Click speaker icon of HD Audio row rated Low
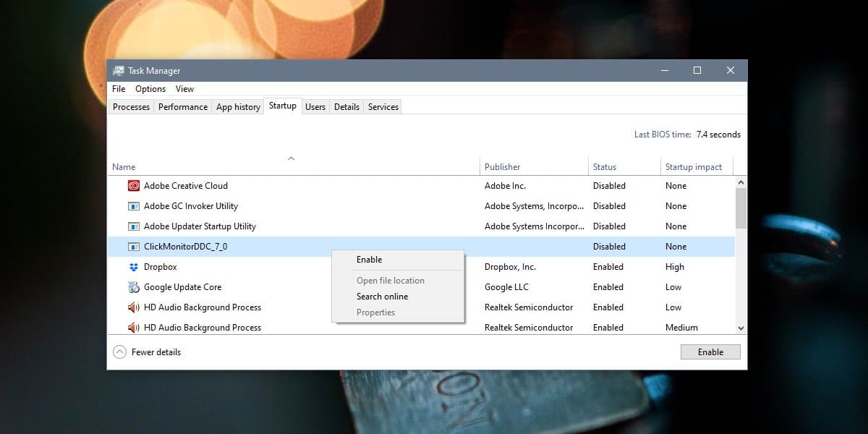The width and height of the screenshot is (868, 434). click(133, 307)
